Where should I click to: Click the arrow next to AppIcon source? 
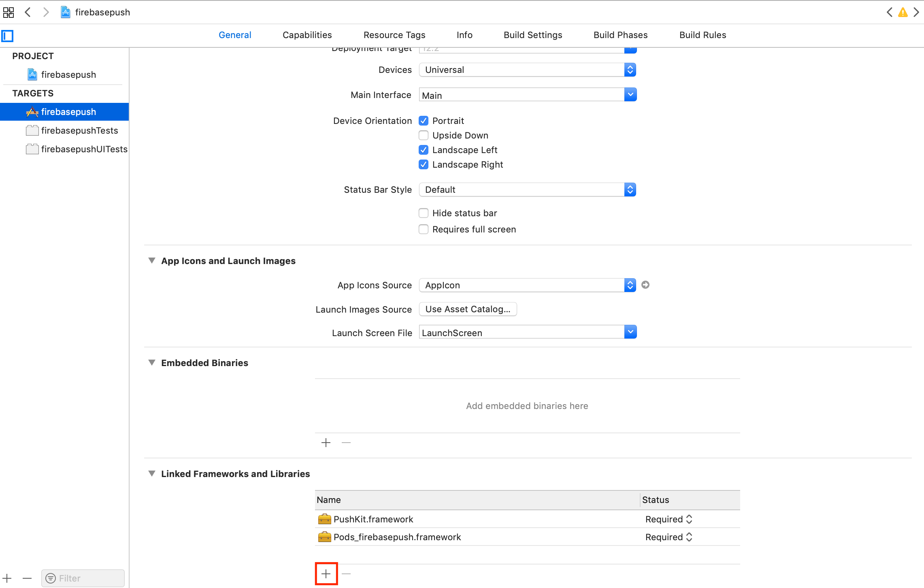tap(645, 285)
